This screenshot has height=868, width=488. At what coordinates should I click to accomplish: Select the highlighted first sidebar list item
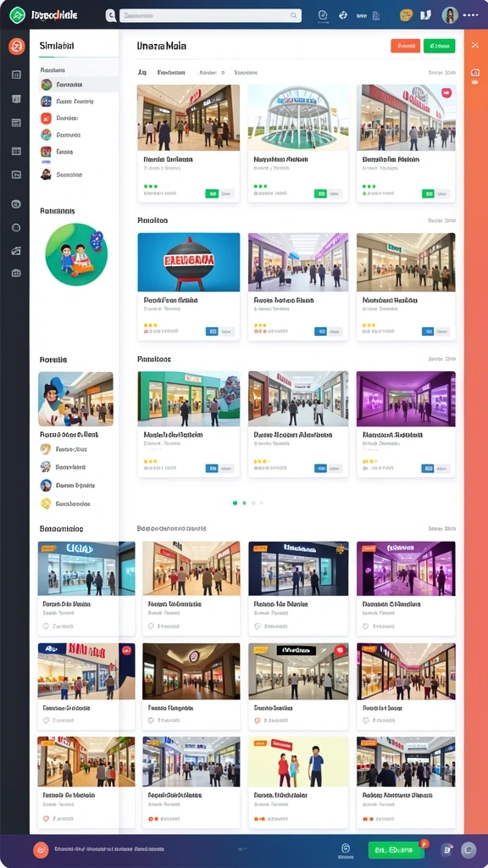coord(79,85)
